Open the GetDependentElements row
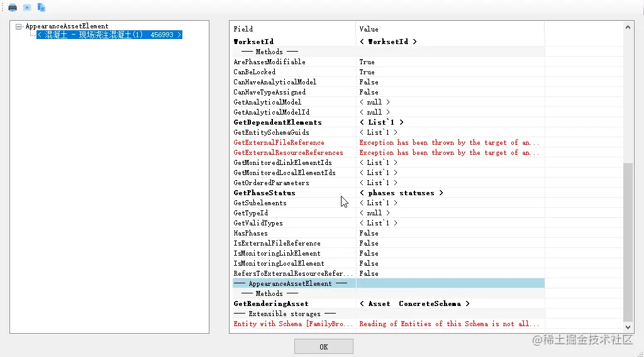 (277, 122)
